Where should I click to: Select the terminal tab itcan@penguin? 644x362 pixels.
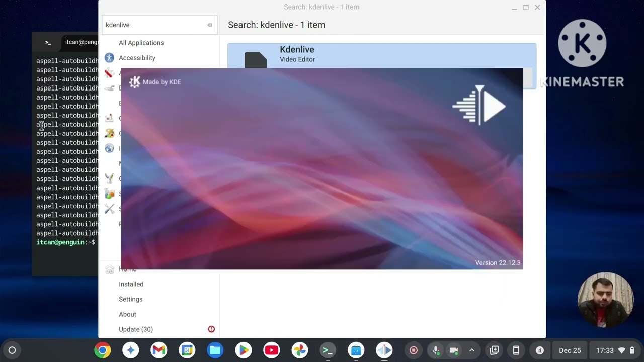[x=82, y=42]
